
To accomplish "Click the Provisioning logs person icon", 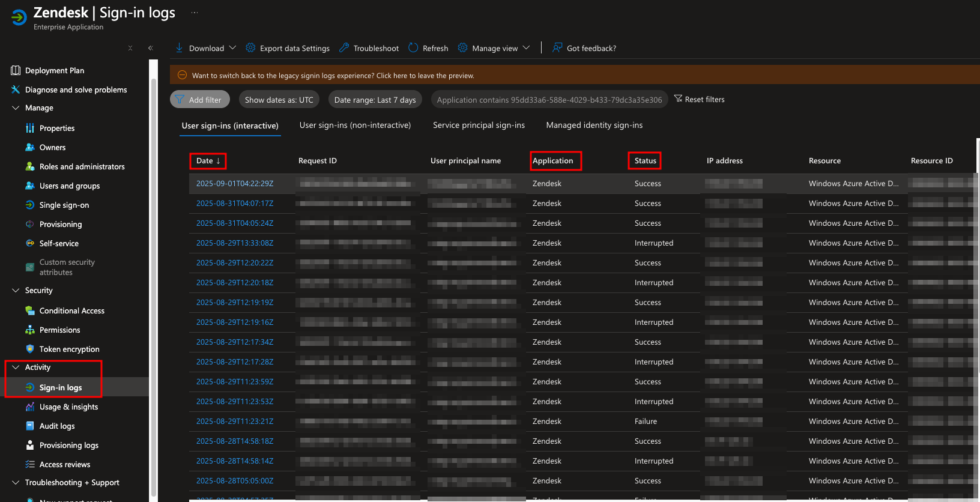I will 30,445.
